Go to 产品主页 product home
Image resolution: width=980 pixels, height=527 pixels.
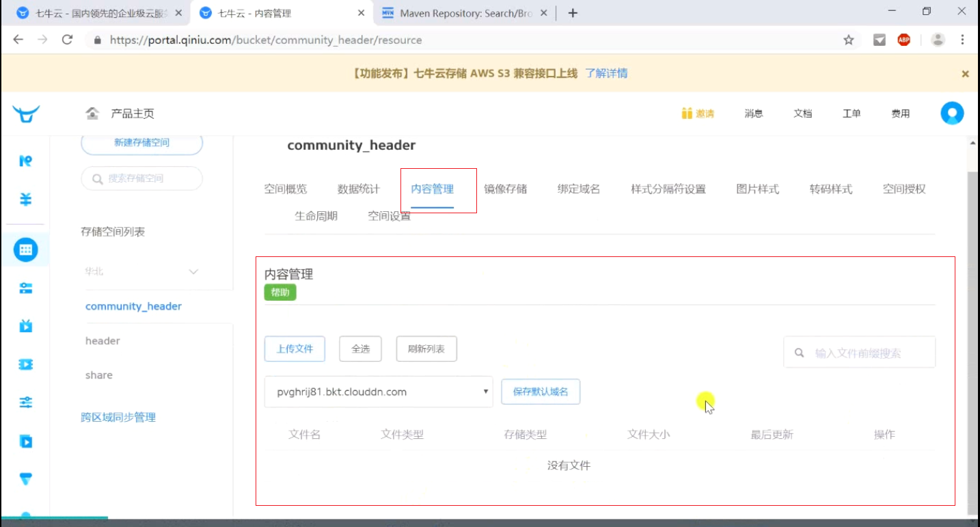133,113
